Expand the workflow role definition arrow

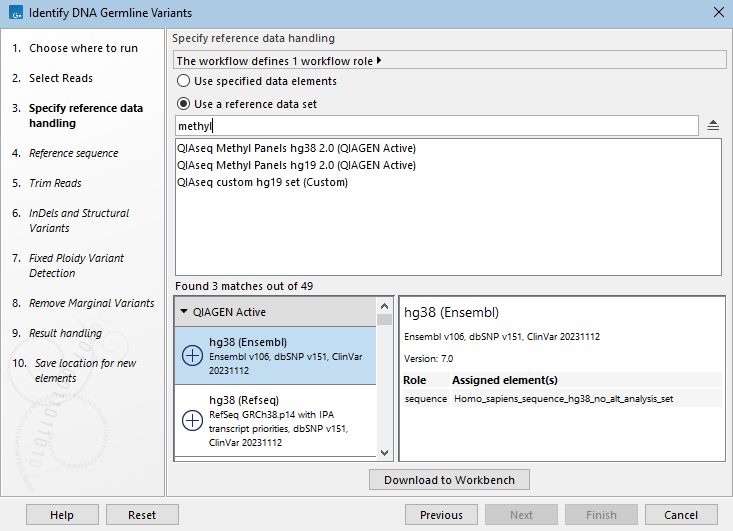tap(380, 61)
